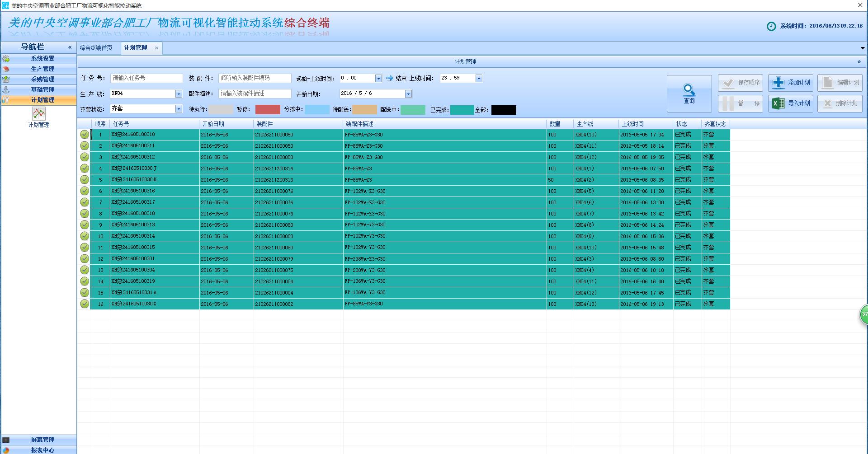Click the 添加计划 add plan button
Screen dimensions: 868x454
click(x=791, y=83)
